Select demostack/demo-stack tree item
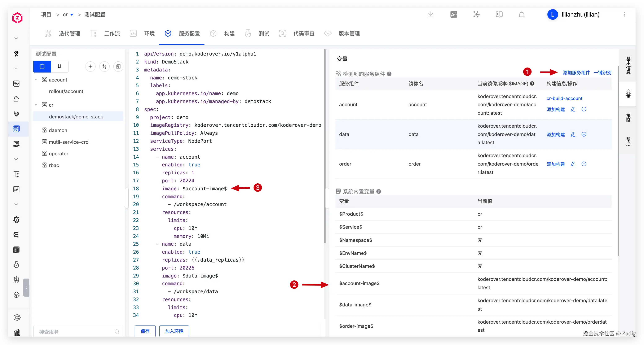The image size is (644, 345). tap(78, 117)
